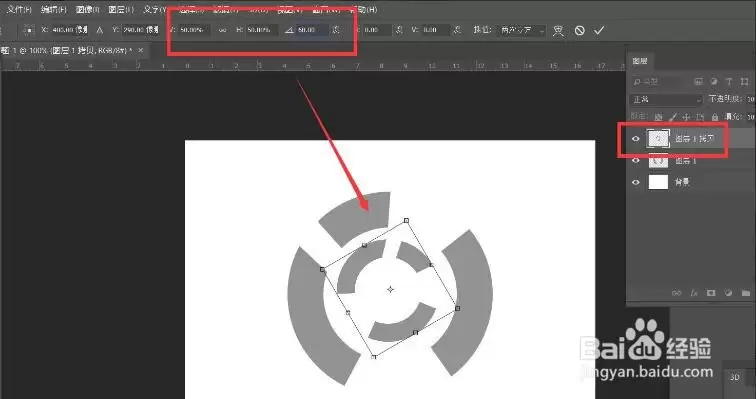Lock all padlock icon

point(715,117)
